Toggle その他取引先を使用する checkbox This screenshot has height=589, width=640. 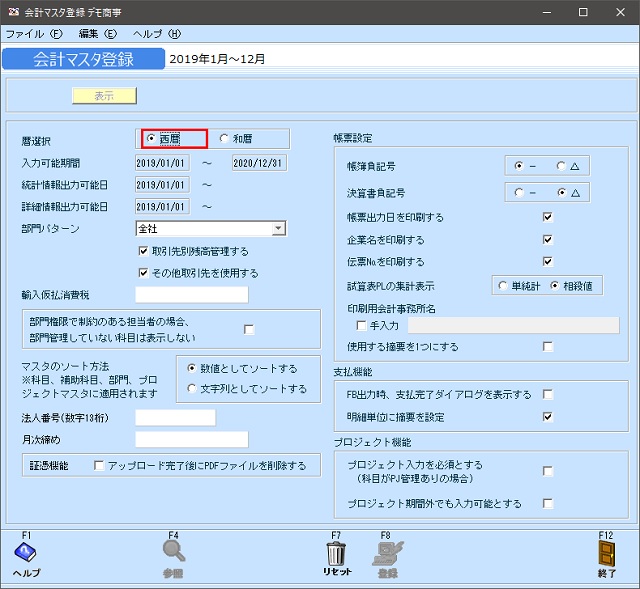[x=143, y=272]
